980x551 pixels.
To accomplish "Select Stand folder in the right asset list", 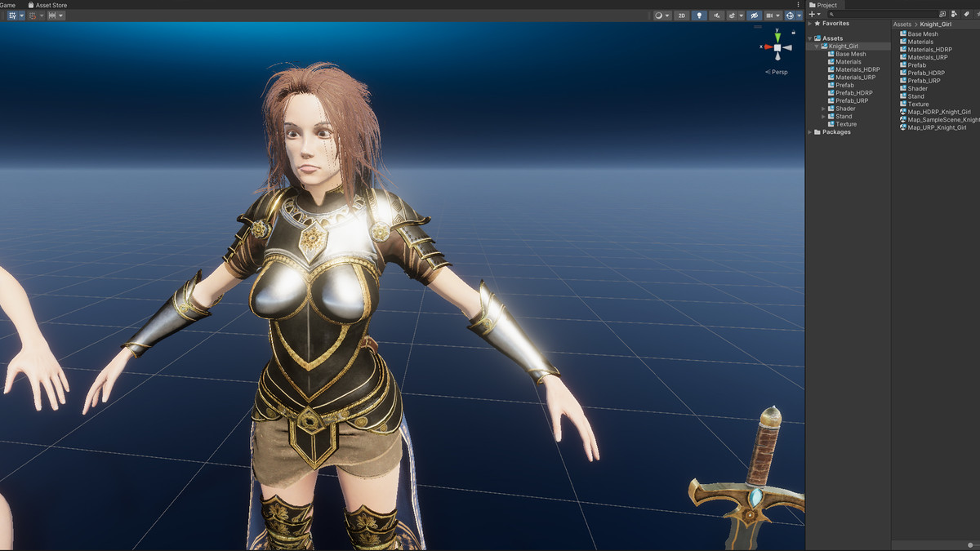I will click(915, 96).
